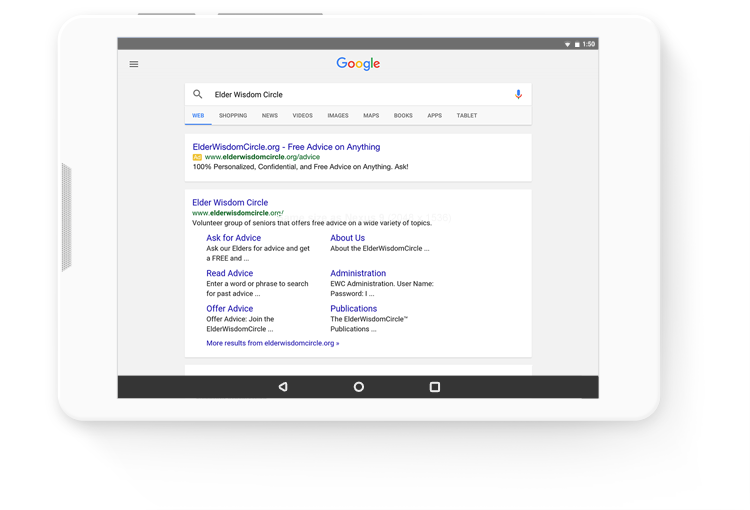750x510 pixels.
Task: Click the Google logo
Action: click(x=358, y=64)
